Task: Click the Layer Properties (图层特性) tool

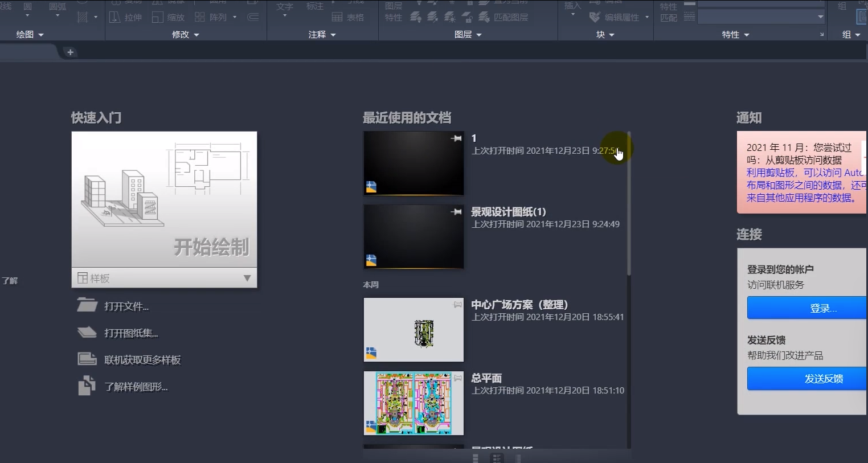Action: [x=394, y=12]
